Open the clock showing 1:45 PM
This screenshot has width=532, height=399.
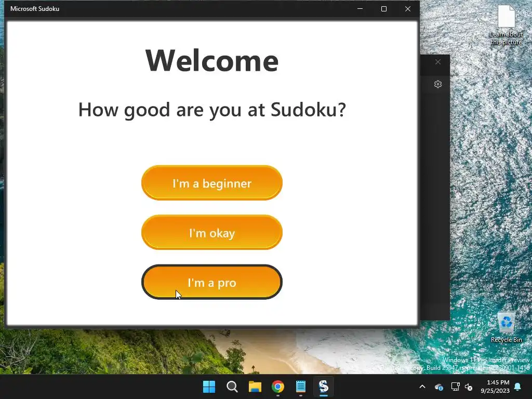[495, 387]
